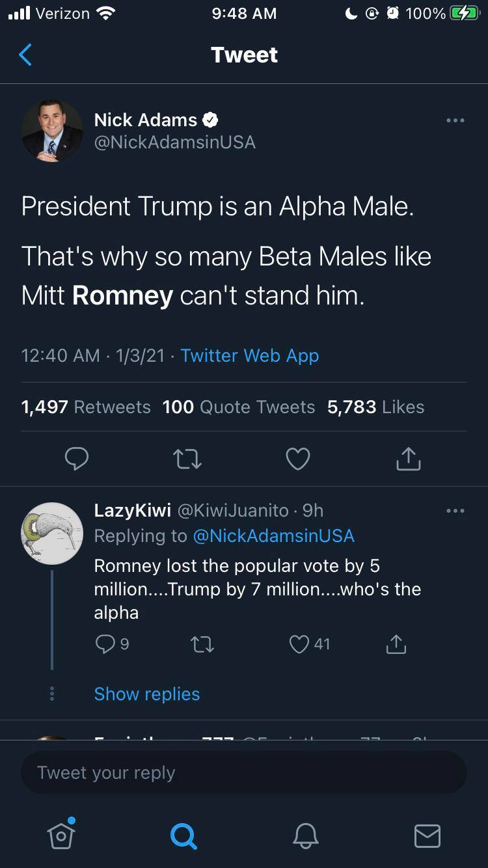Reply to LazyKiwi's comment
Viewport: 488px width, 868px height.
click(105, 644)
